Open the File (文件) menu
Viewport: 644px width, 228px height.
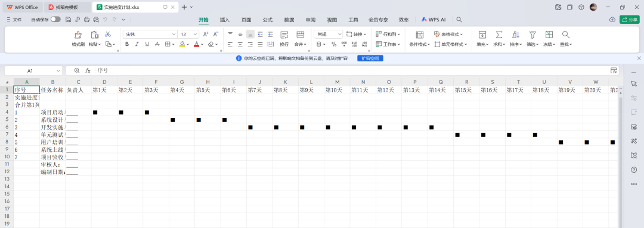coord(14,19)
